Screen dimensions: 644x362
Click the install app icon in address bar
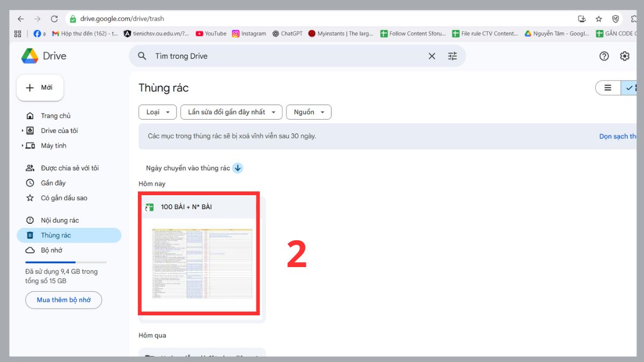click(582, 19)
